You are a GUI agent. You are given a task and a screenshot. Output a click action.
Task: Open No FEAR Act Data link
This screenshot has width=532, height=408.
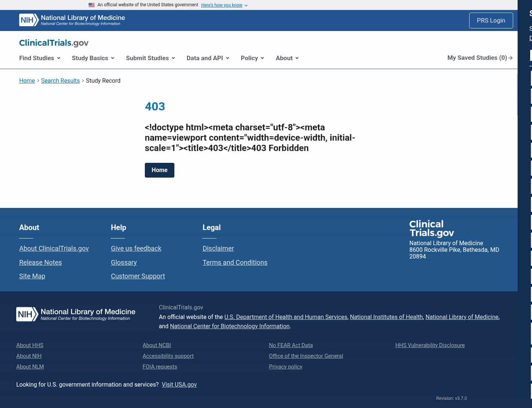click(x=291, y=345)
